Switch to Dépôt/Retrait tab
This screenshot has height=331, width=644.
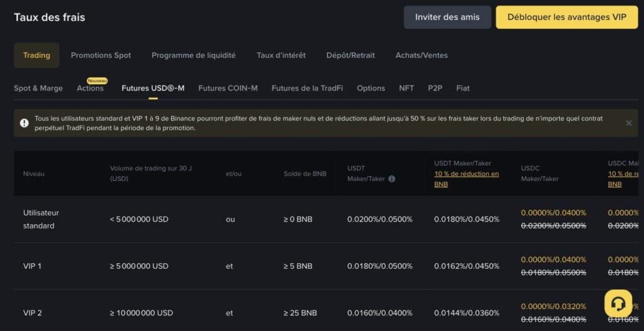[x=350, y=55]
